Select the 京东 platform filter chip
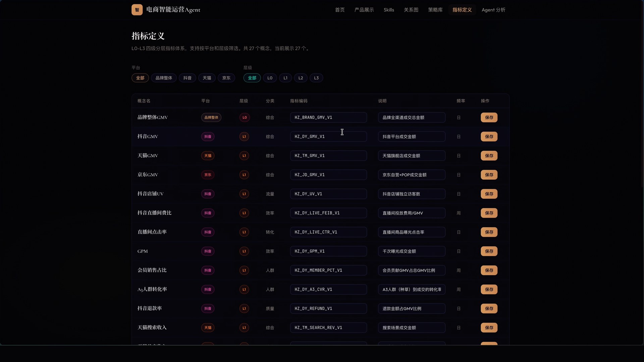The height and width of the screenshot is (362, 644). pos(226,78)
